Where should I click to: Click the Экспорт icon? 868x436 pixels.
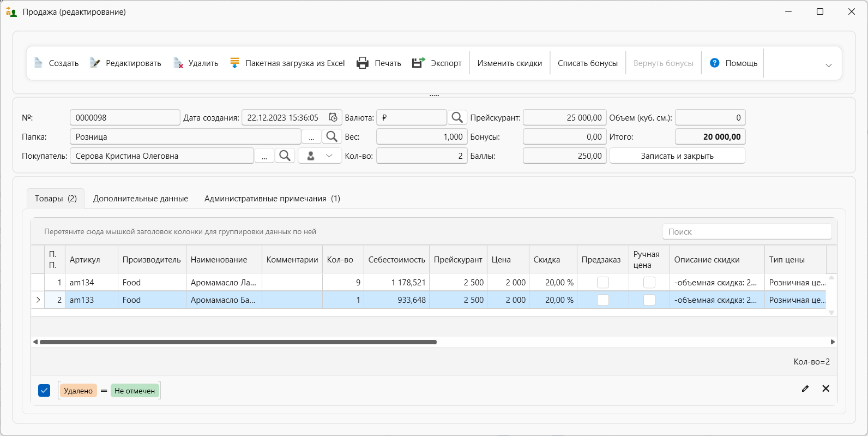419,63
